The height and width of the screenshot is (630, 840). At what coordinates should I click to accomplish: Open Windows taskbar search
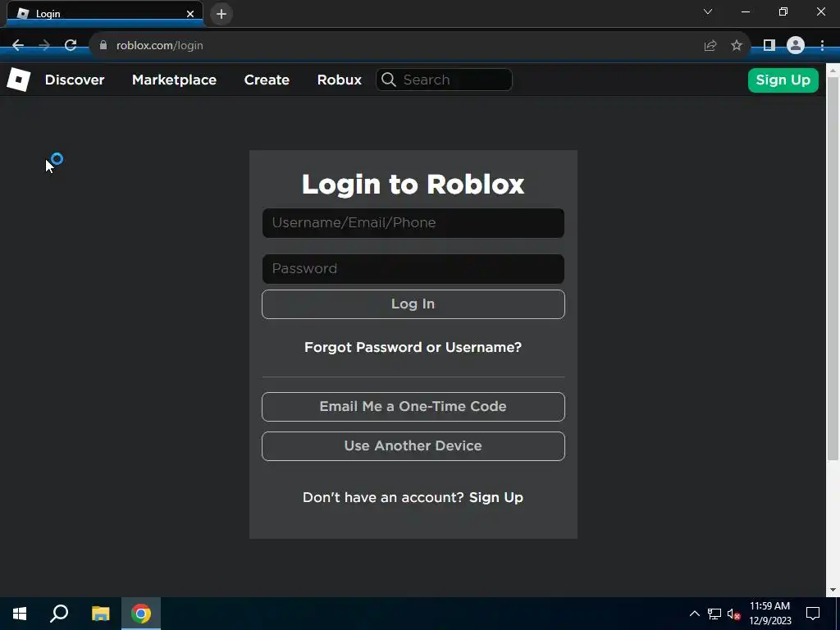click(59, 614)
